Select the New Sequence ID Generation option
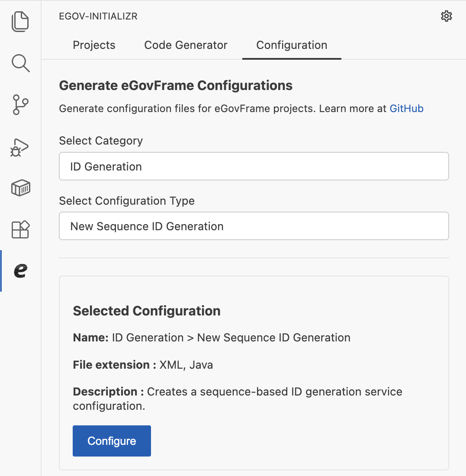The width and height of the screenshot is (466, 476). click(x=254, y=226)
